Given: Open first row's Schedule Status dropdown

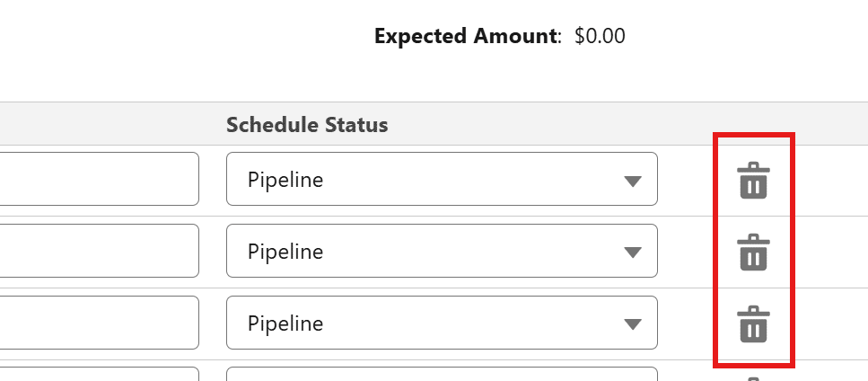Looking at the screenshot, I should pos(442,179).
